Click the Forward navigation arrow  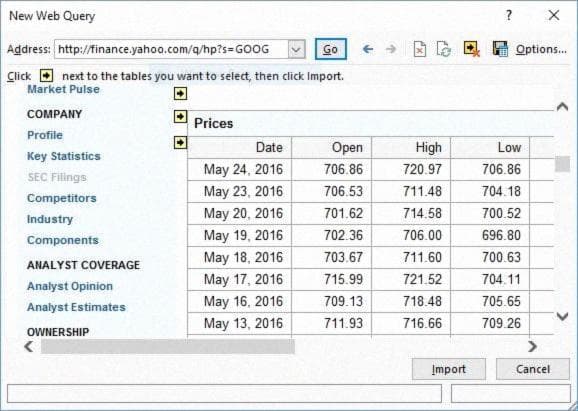pyautogui.click(x=391, y=49)
